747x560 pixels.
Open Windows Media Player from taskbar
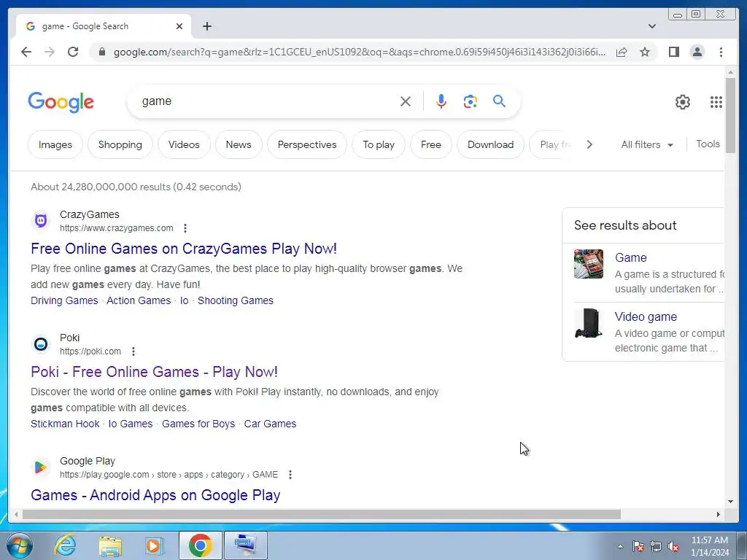point(154,546)
